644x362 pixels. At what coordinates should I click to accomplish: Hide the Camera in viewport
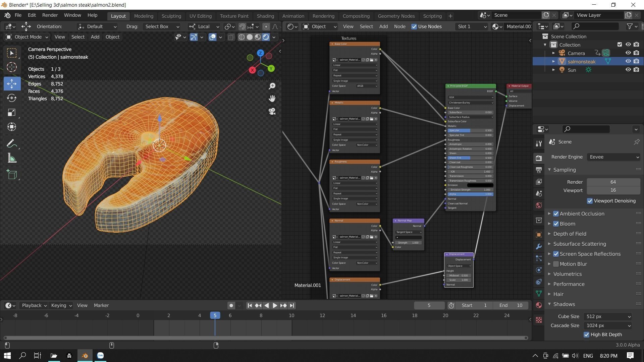coord(628,53)
